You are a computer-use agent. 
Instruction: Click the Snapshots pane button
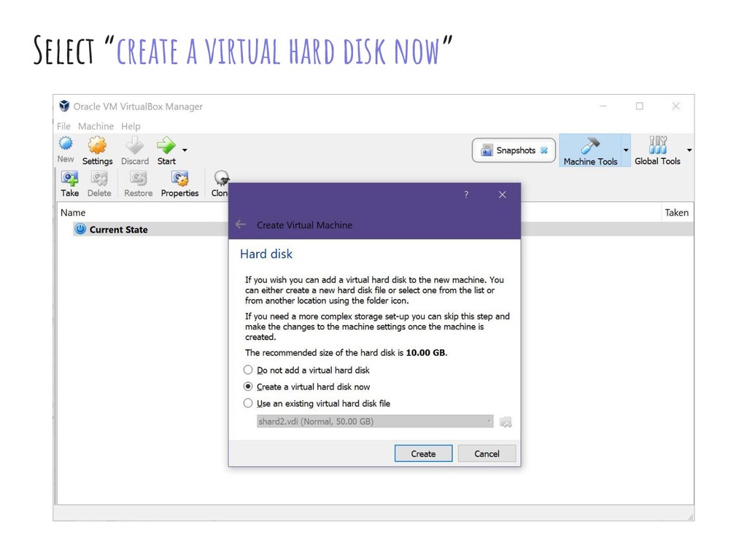[514, 150]
